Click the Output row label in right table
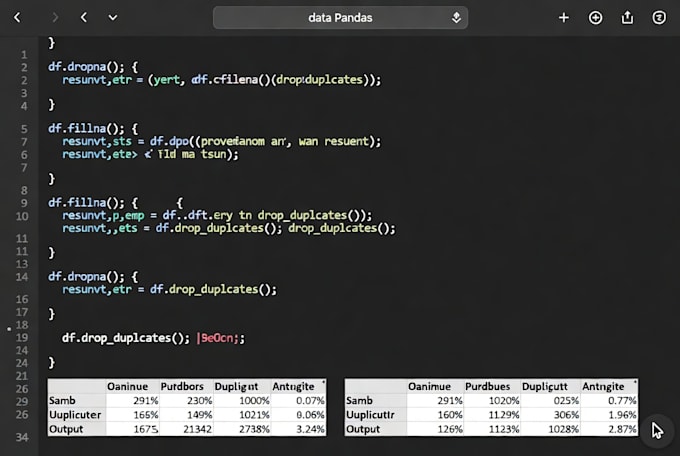 (x=363, y=429)
